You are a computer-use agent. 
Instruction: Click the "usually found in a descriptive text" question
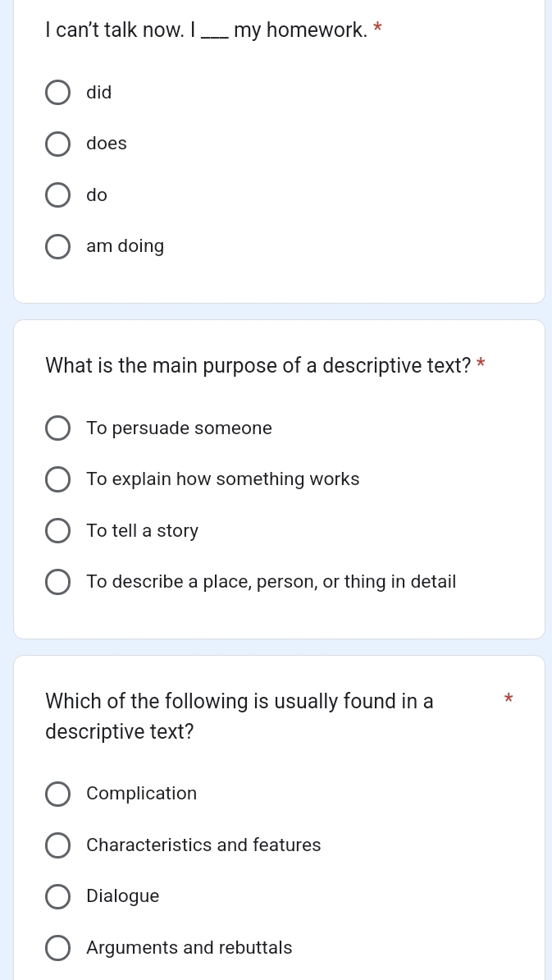pos(240,717)
